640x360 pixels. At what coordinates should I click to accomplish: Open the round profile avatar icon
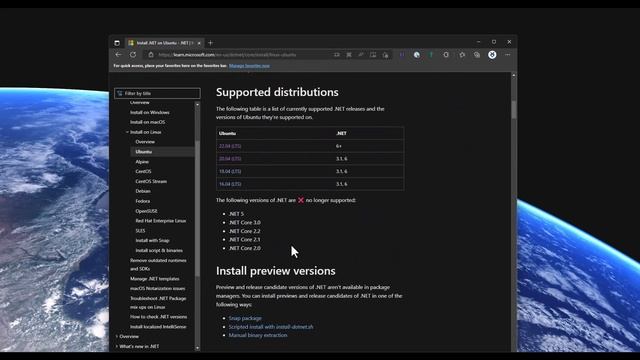[x=492, y=55]
